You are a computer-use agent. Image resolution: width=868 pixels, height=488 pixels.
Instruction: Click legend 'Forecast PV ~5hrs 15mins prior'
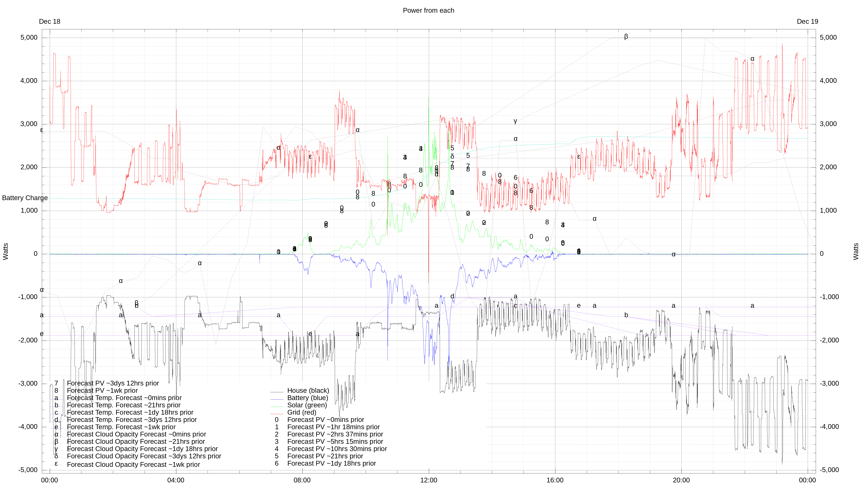335,442
